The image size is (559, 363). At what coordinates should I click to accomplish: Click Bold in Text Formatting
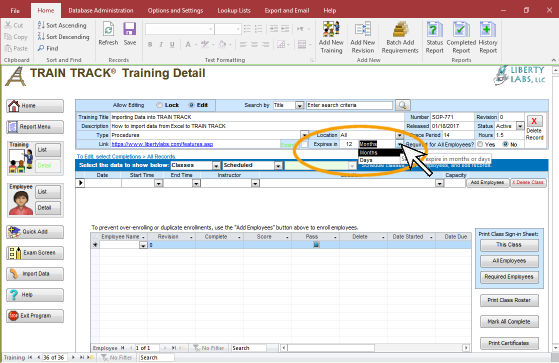pyautogui.click(x=150, y=45)
